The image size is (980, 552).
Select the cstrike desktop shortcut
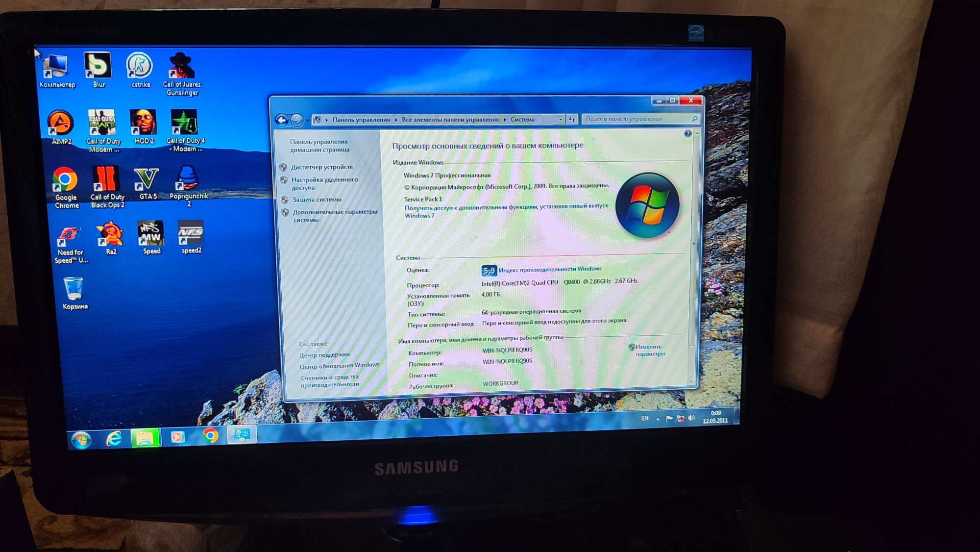(140, 70)
